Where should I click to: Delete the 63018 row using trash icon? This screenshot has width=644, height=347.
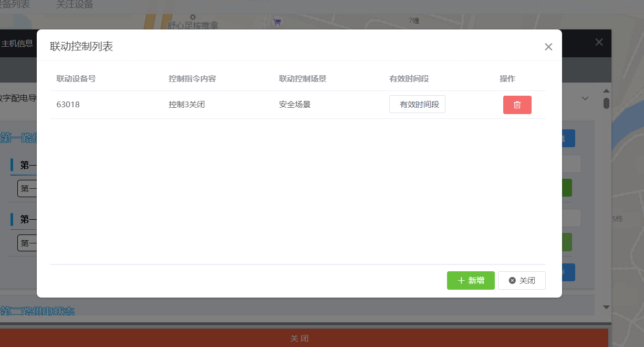coord(517,105)
